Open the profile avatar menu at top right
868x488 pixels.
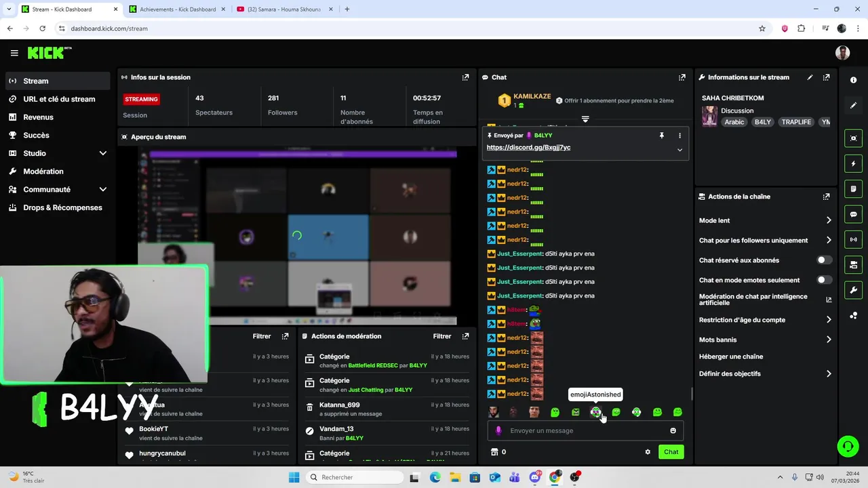click(842, 53)
